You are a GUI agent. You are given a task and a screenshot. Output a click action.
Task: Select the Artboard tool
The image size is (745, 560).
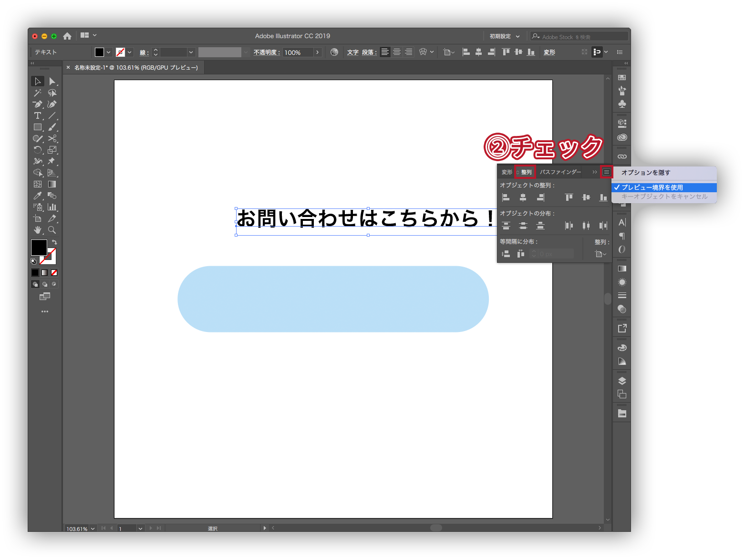point(38,219)
